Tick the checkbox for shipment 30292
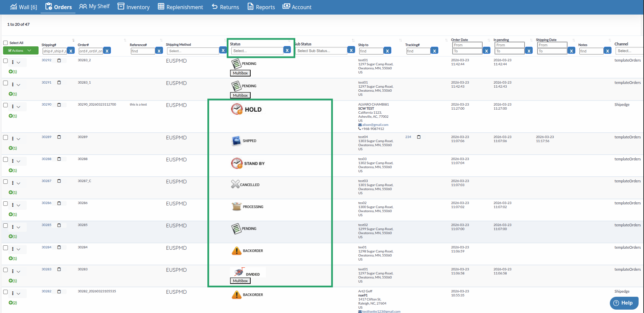The height and width of the screenshot is (313, 644). 5,61
